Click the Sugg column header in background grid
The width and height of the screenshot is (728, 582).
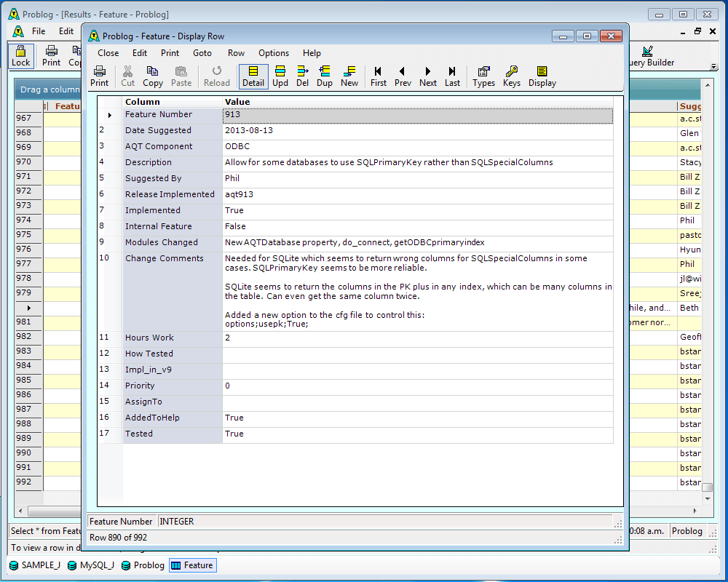tap(690, 106)
